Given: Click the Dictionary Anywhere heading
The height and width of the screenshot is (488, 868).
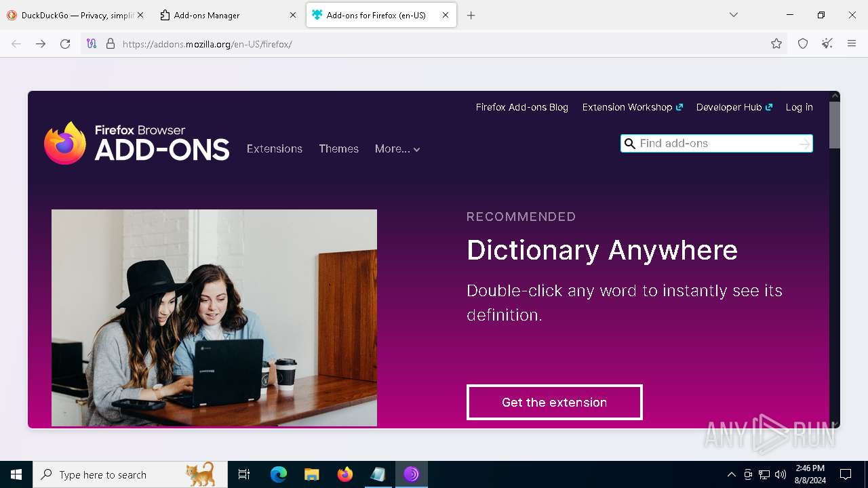Looking at the screenshot, I should pos(602,250).
